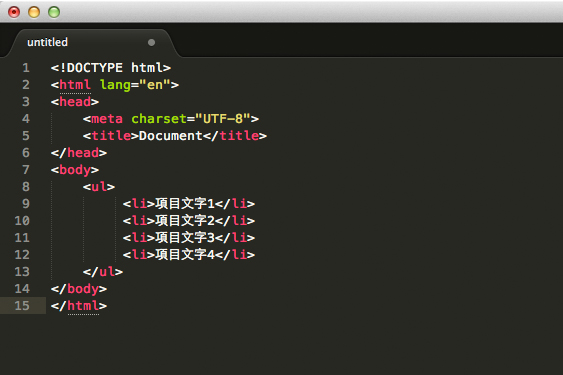The width and height of the screenshot is (563, 375).
Task: Click the green zoom window button
Action: pos(54,12)
